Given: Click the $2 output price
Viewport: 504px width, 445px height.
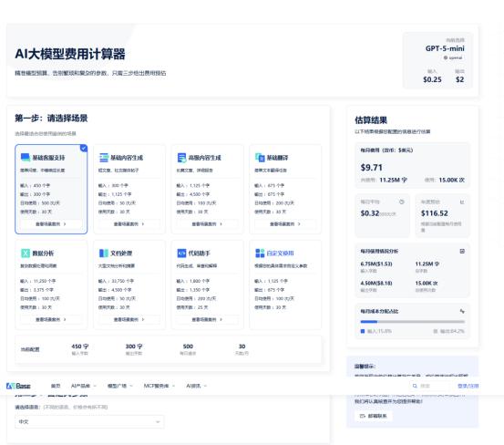Looking at the screenshot, I should point(459,79).
